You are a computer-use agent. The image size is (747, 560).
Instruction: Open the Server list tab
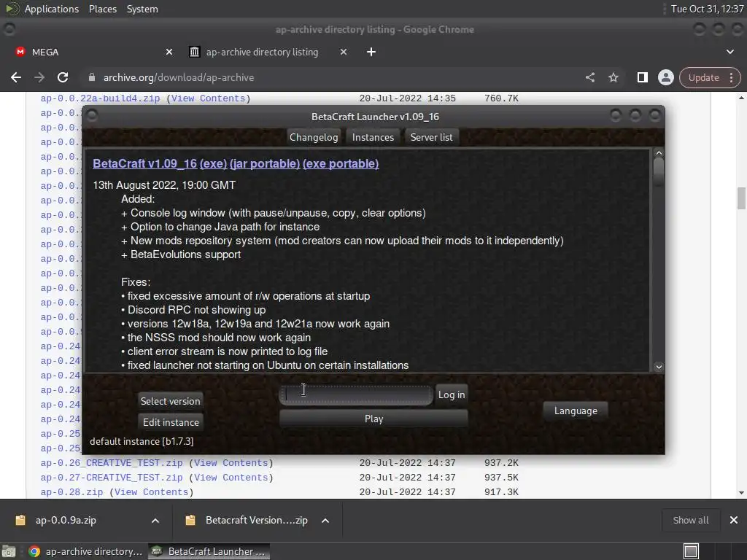[x=432, y=137]
